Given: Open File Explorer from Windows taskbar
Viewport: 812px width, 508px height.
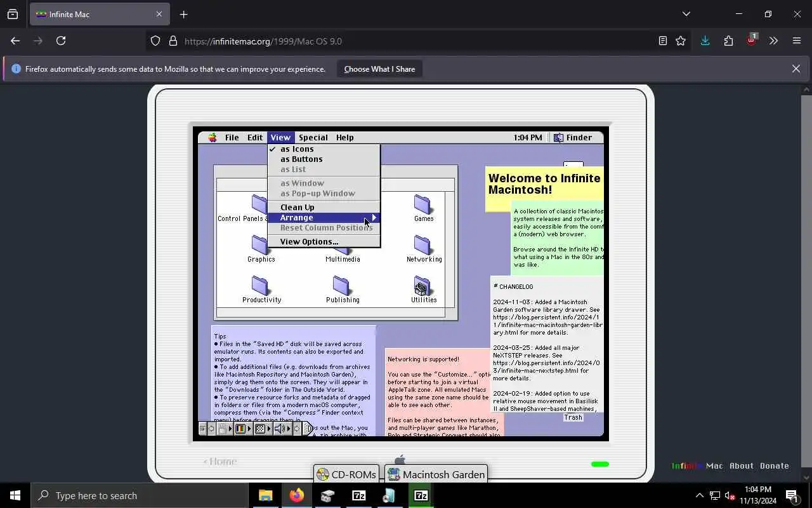Looking at the screenshot, I should point(266,495).
